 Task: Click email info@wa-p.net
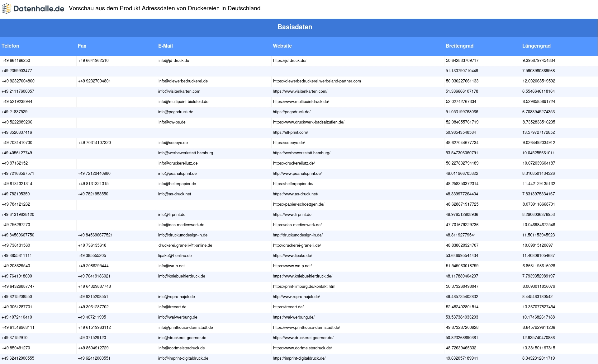(171, 266)
